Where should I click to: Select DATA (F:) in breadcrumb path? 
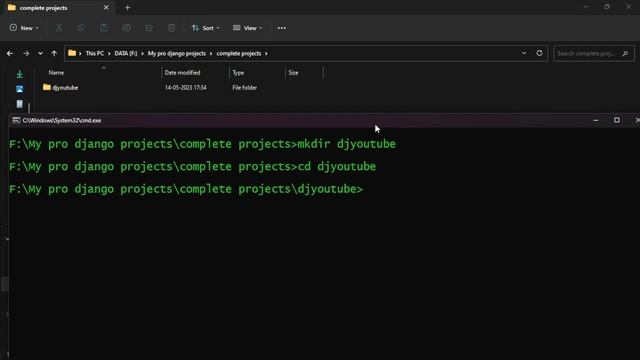[x=126, y=53]
